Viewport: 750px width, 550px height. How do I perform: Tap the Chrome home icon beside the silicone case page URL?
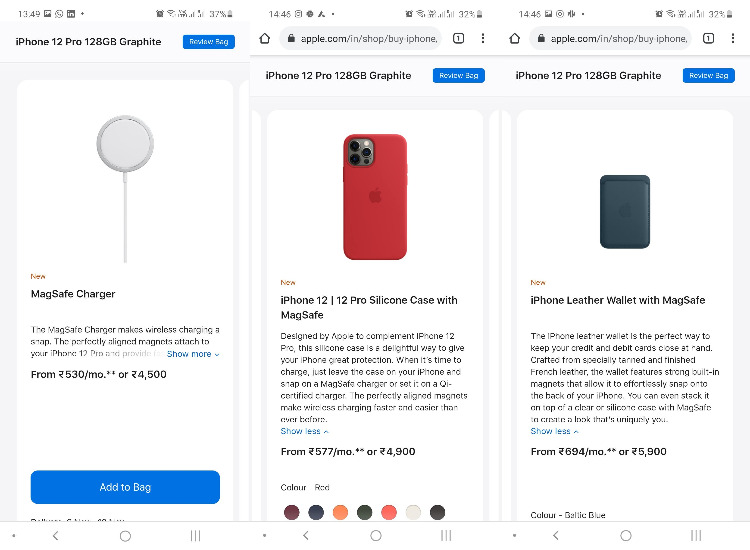[264, 38]
